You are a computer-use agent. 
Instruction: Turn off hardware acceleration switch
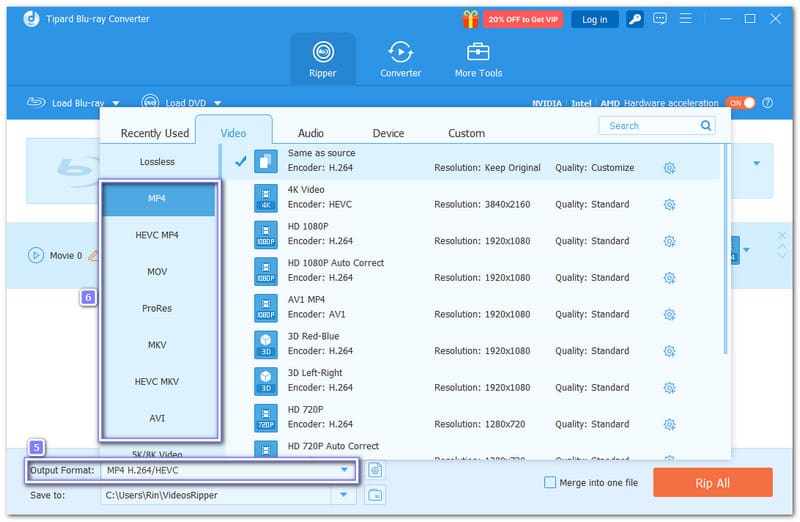(741, 103)
